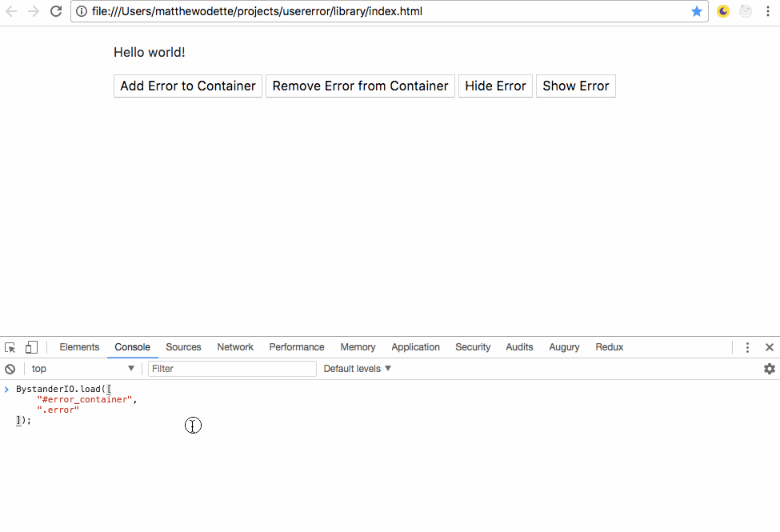This screenshot has height=532, width=780.
Task: Click the site info icon in address bar
Action: pyautogui.click(x=82, y=11)
